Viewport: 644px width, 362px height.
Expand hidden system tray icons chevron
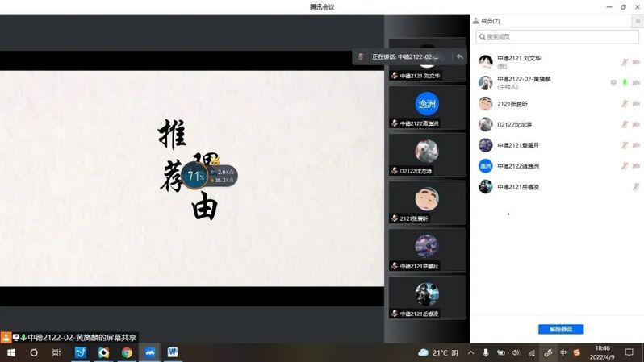coord(470,352)
